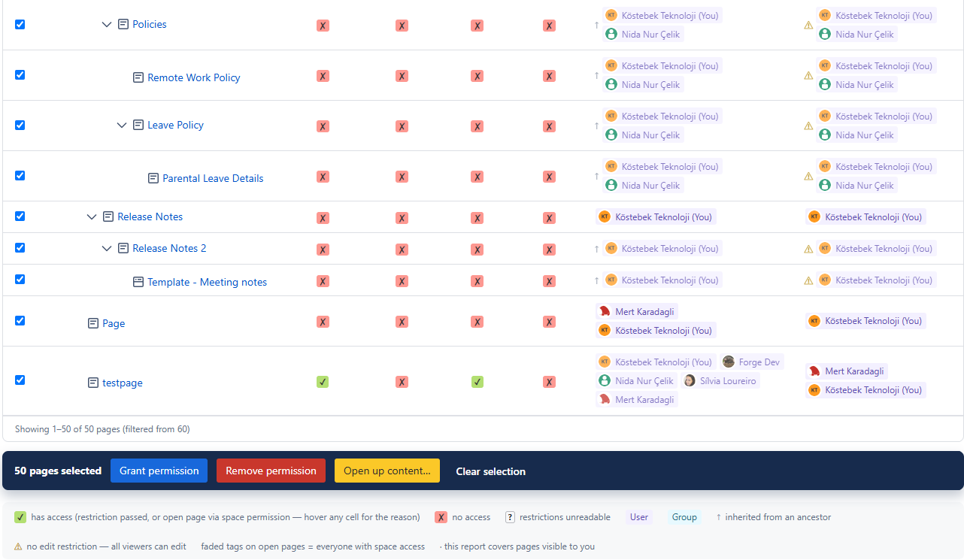Open the Parental Leave Details page
Viewport: 964px width, 560px height.
click(213, 178)
